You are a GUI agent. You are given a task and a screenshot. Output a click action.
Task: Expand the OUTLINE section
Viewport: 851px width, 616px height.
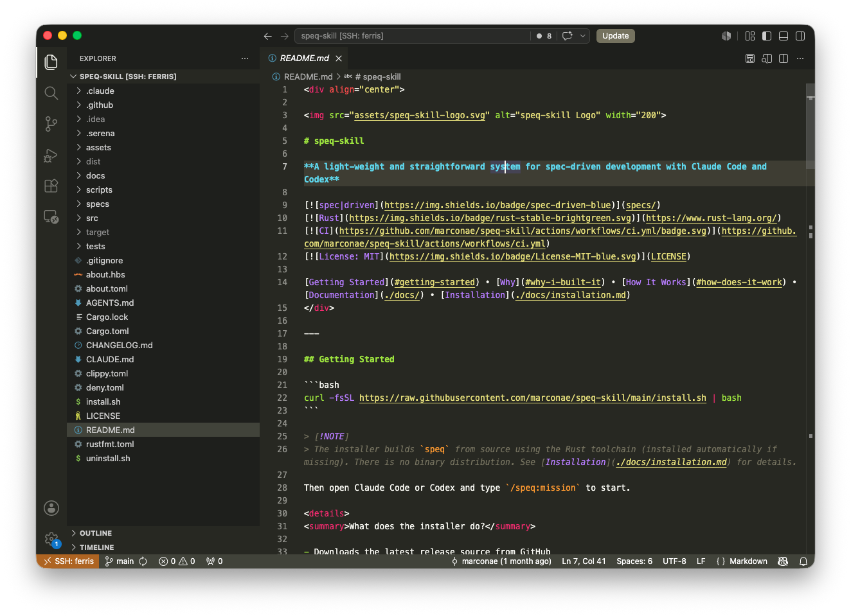[163, 533]
